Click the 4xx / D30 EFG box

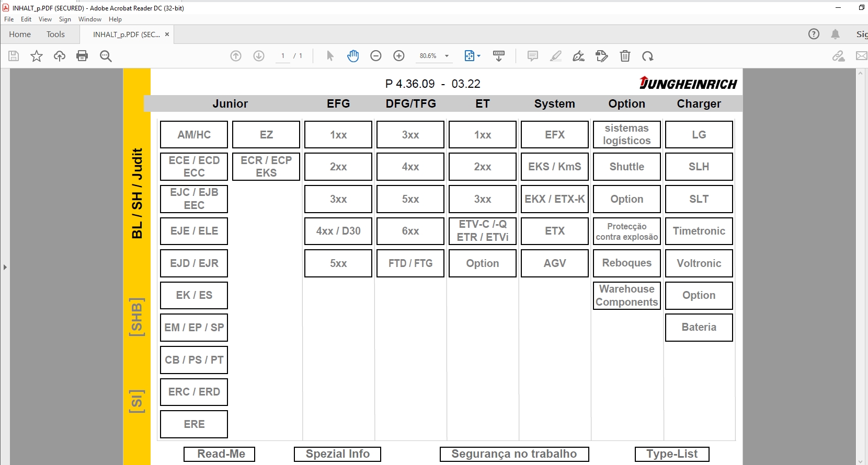point(338,231)
